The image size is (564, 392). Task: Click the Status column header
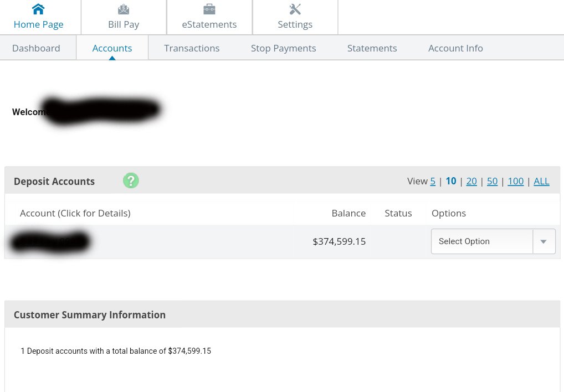(398, 213)
